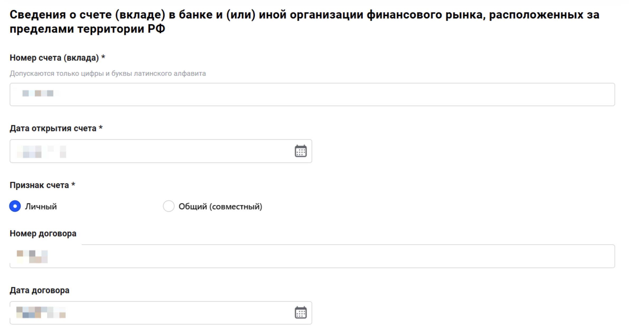Click the Признак счета group label
The image size is (644, 335).
tap(39, 185)
